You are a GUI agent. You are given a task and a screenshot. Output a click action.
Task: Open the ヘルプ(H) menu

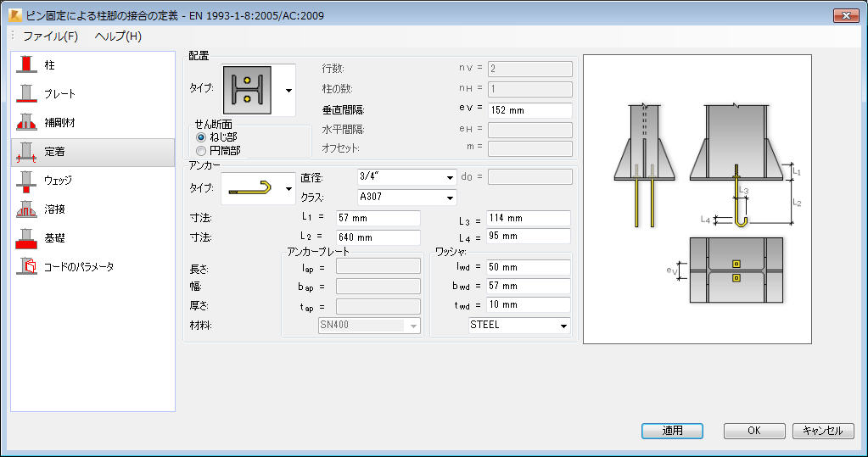[x=118, y=36]
